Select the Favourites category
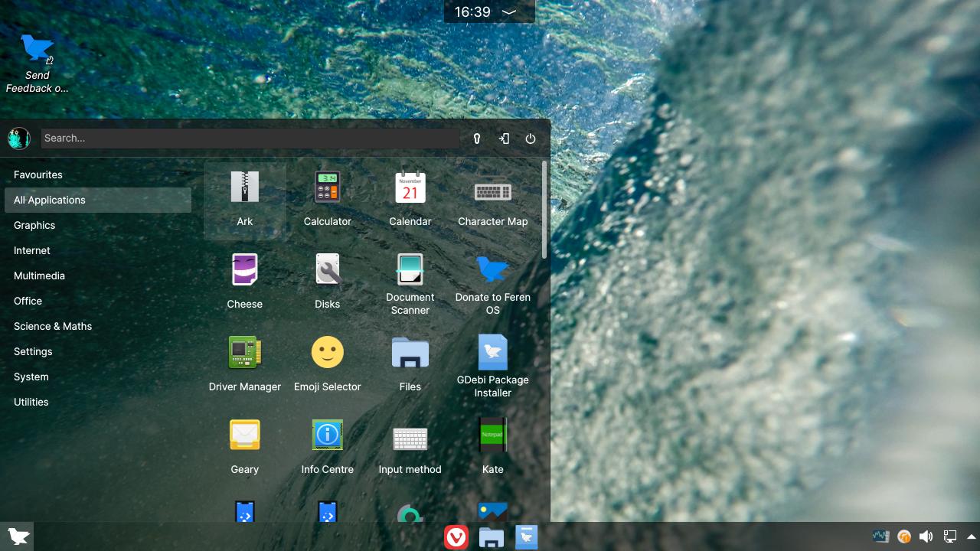The width and height of the screenshot is (980, 551). coord(98,174)
